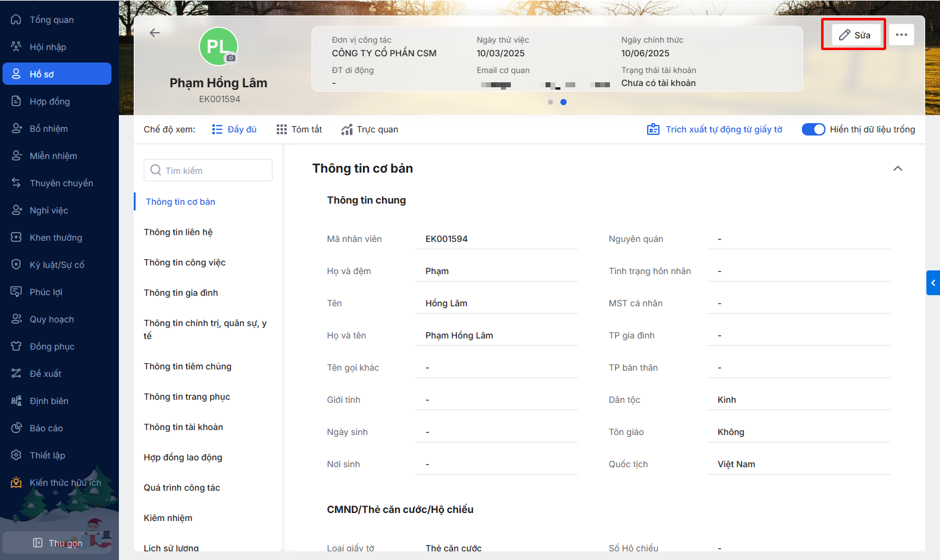Go back using the left arrow
The image size is (940, 560).
155,33
